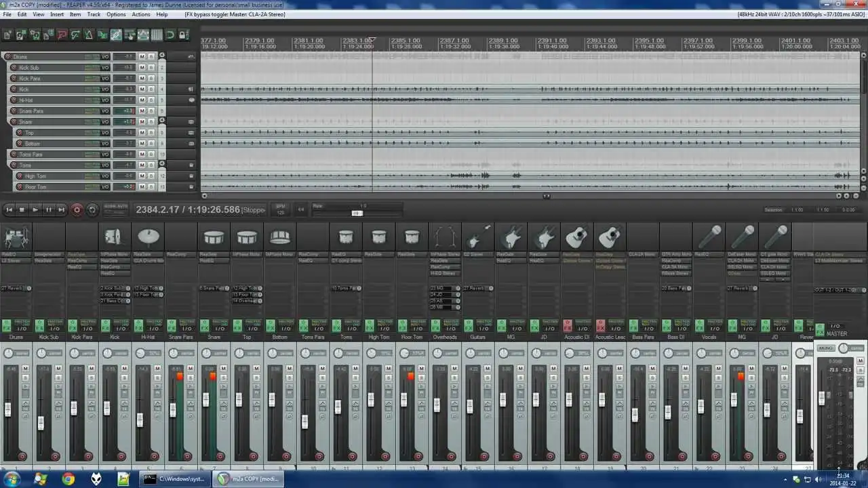868x488 pixels.
Task: Click the playback Rate slider handle
Action: pos(357,213)
